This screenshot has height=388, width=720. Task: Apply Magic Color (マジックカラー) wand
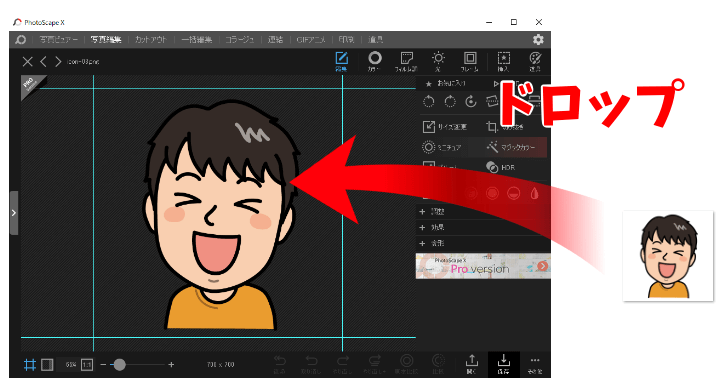(511, 147)
